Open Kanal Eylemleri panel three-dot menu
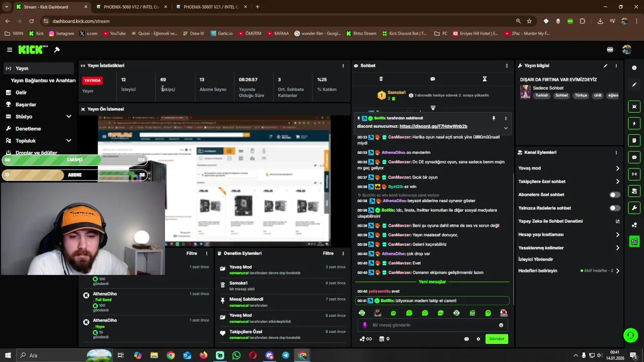The width and height of the screenshot is (644, 362). click(616, 152)
